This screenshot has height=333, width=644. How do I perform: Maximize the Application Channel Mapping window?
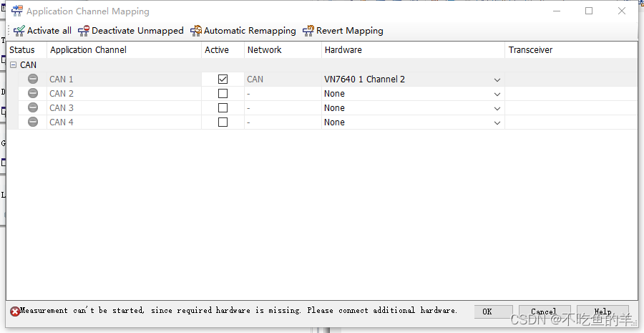[589, 11]
